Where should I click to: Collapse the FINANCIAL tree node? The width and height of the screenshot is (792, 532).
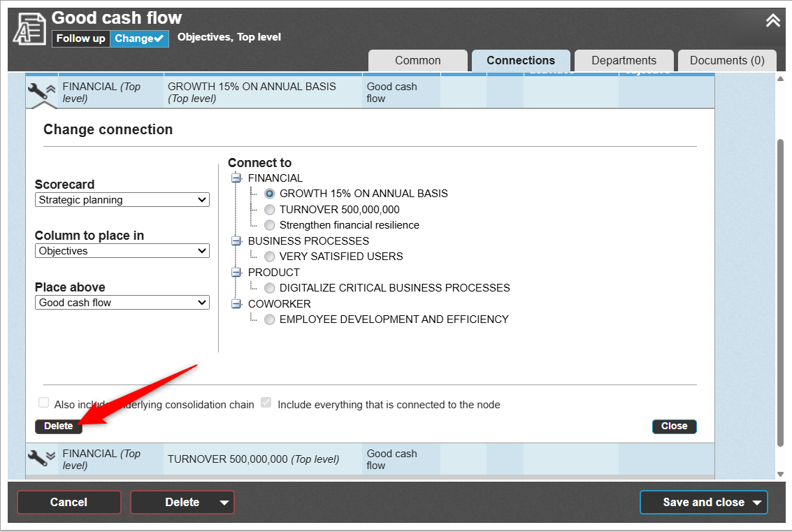pyautogui.click(x=236, y=178)
